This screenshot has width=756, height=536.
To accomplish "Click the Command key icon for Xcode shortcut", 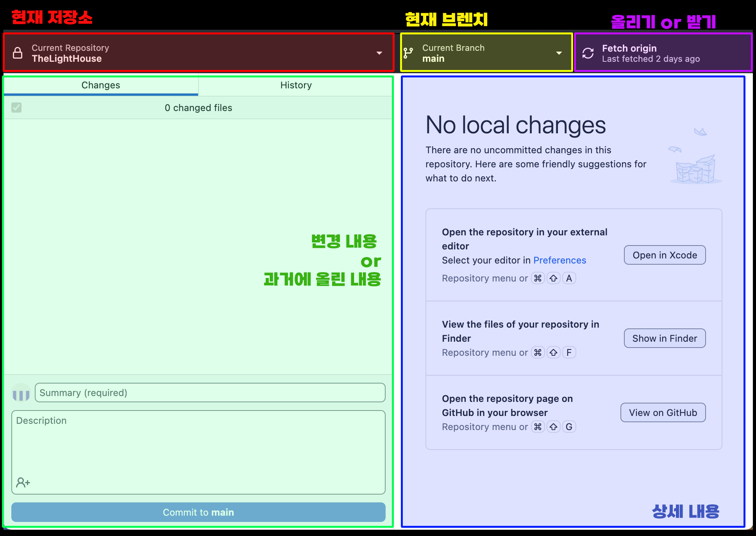I will pos(538,278).
